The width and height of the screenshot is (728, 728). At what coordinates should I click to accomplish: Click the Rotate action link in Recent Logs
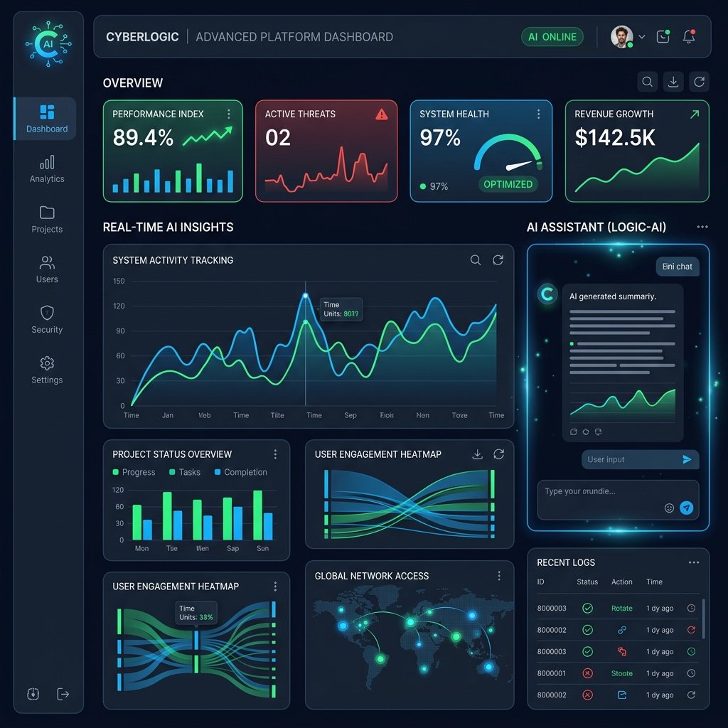(x=621, y=608)
